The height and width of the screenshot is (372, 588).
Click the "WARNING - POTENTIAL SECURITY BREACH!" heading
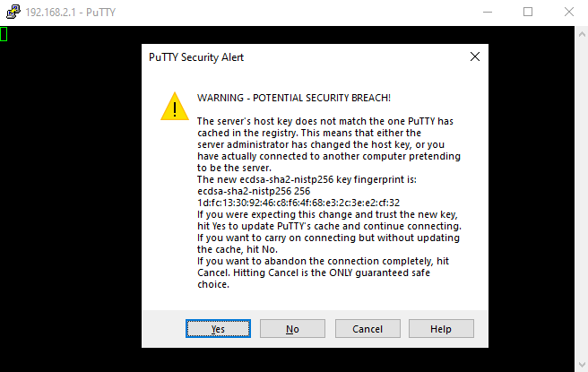(x=293, y=97)
